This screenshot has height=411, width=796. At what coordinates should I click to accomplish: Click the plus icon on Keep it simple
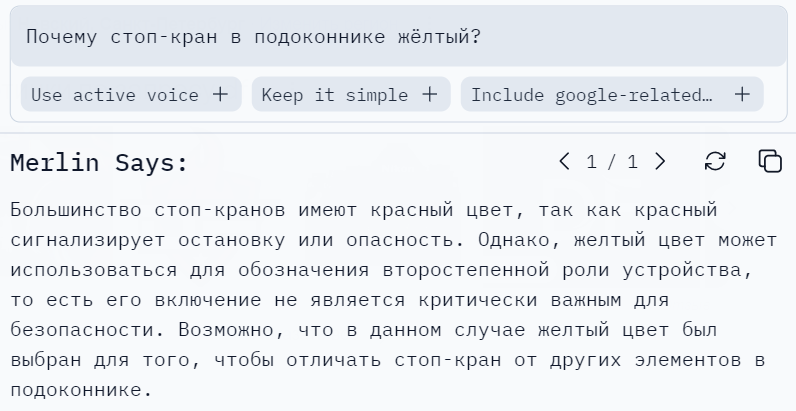[430, 95]
